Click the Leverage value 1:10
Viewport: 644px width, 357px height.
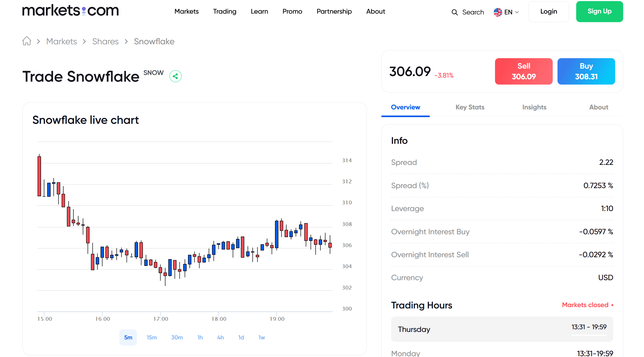click(x=607, y=208)
